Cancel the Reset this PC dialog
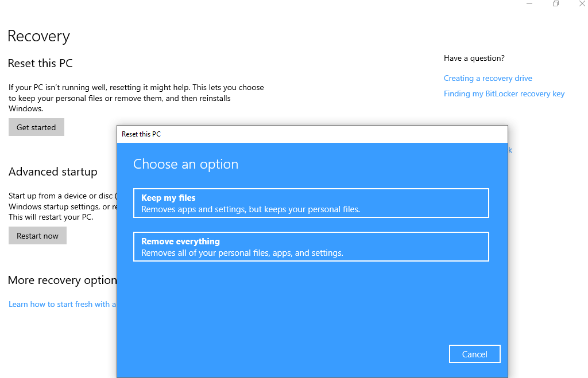 (474, 354)
